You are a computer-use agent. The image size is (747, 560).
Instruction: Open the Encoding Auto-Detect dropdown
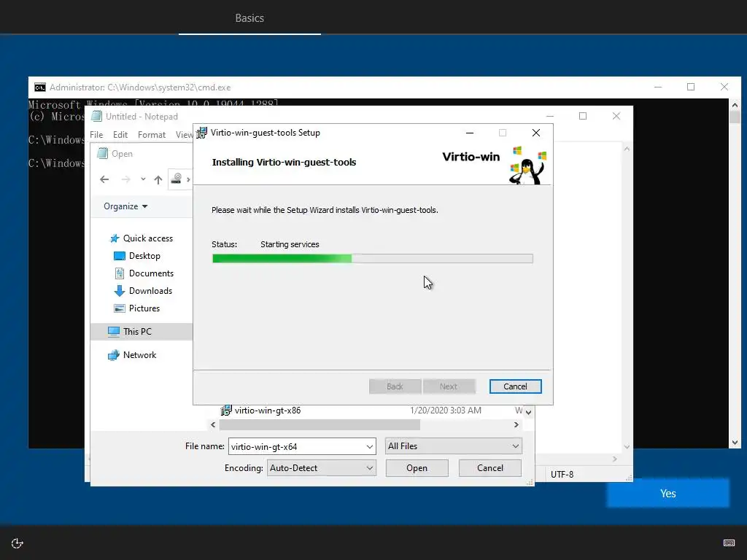click(322, 468)
